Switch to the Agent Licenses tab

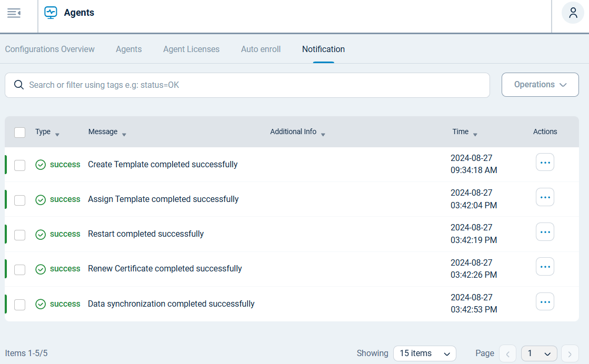191,49
